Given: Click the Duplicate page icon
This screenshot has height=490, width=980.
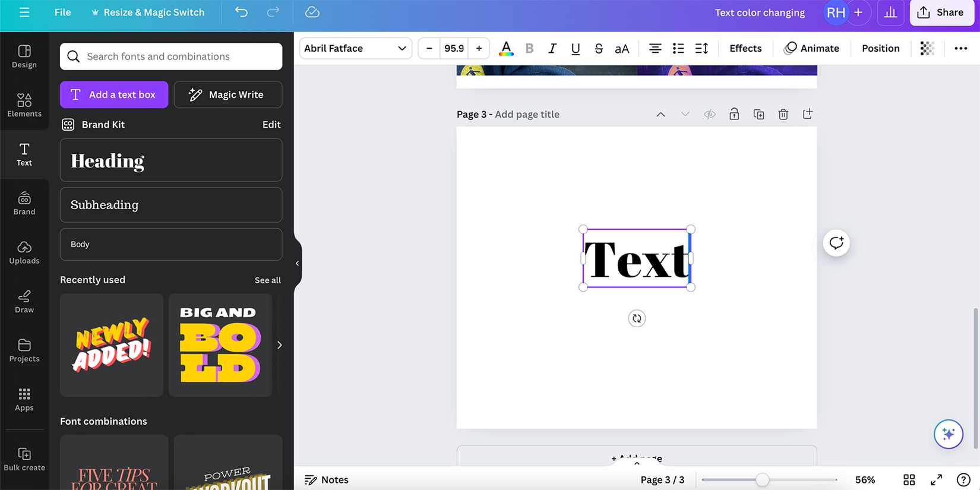Looking at the screenshot, I should point(758,114).
